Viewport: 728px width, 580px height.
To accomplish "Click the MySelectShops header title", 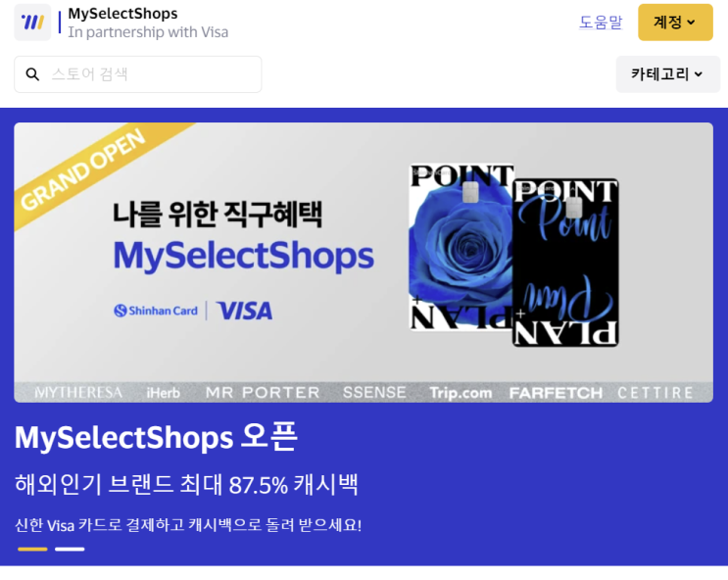I will (x=122, y=14).
